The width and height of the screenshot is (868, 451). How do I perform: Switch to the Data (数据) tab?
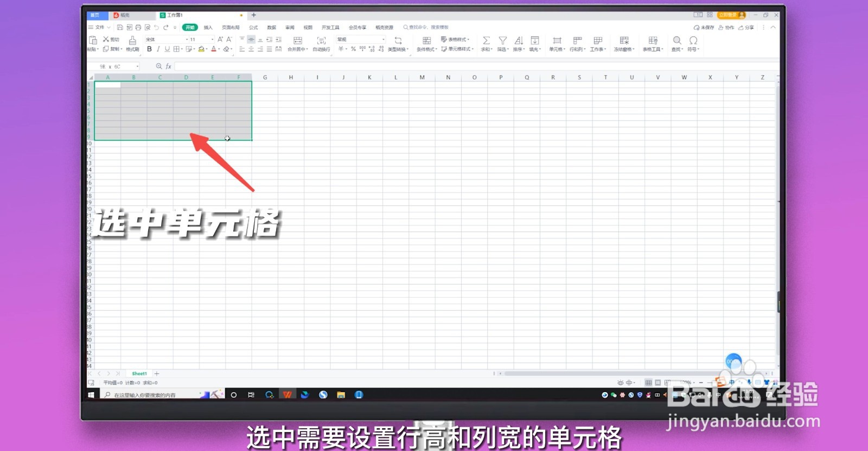pyautogui.click(x=272, y=27)
